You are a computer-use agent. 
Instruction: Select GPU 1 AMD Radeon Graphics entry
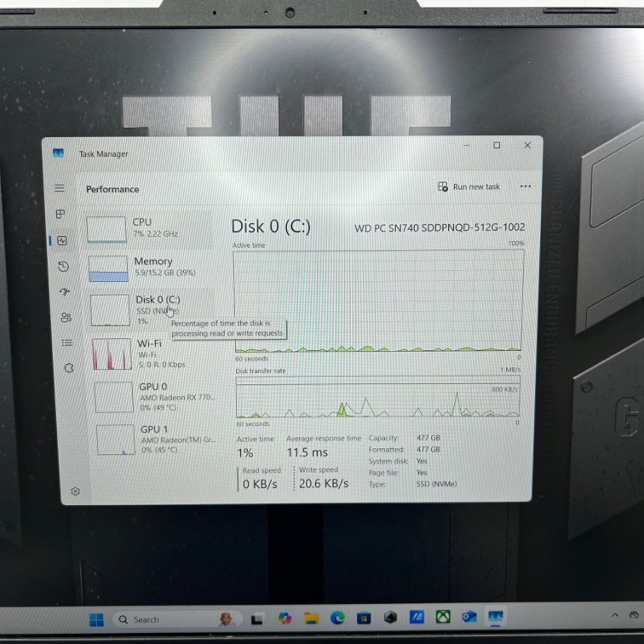pyautogui.click(x=156, y=439)
